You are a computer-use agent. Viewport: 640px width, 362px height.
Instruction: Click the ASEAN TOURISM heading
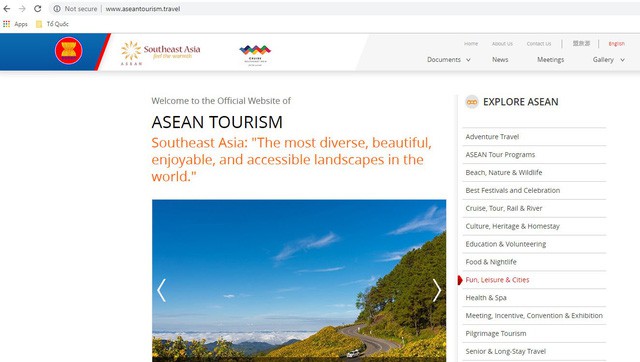[217, 122]
